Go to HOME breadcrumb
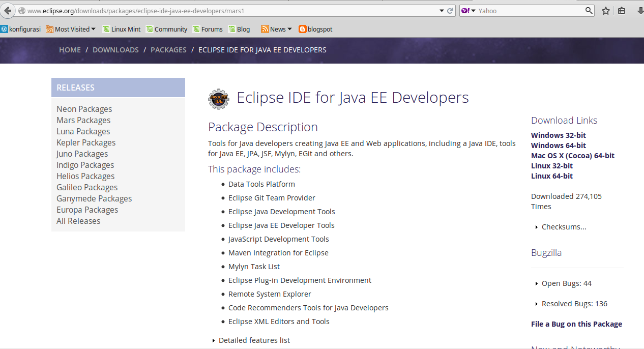 pyautogui.click(x=70, y=50)
